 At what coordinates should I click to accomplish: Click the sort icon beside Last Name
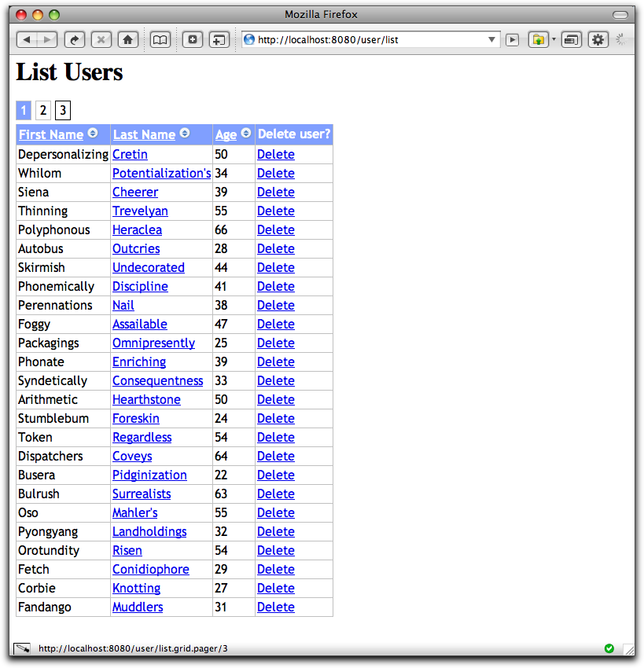point(185,134)
